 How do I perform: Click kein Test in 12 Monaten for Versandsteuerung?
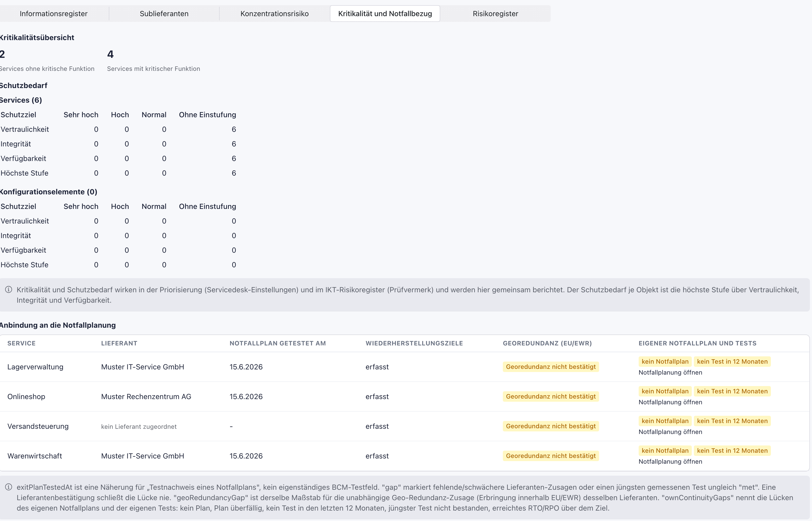pos(732,421)
